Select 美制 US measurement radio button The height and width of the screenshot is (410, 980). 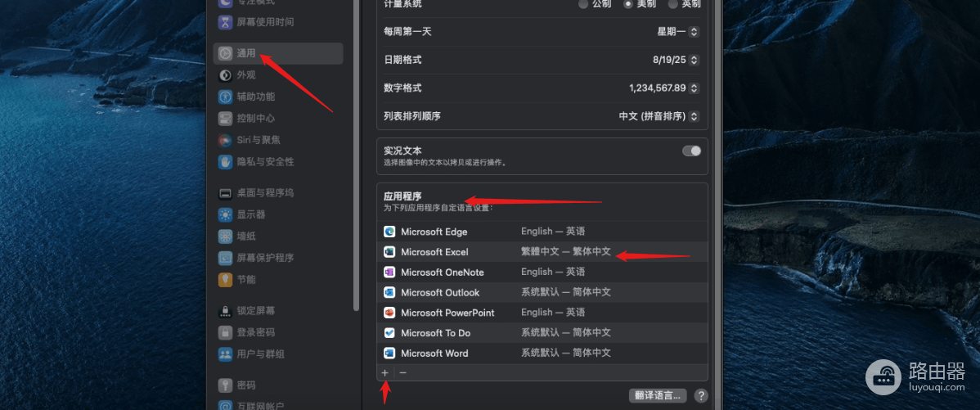click(x=628, y=4)
